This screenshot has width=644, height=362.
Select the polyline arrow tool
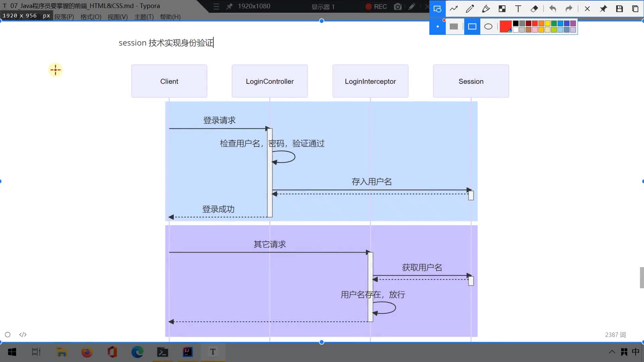click(x=454, y=9)
